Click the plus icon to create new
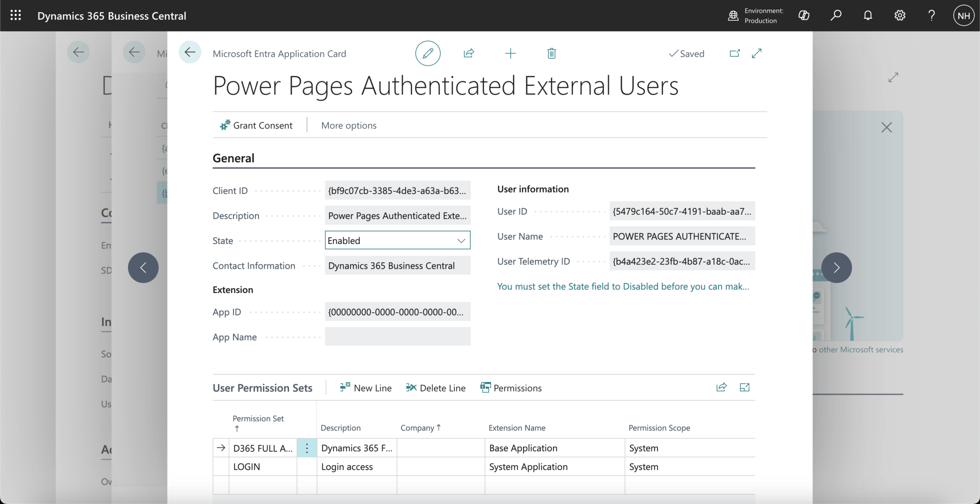This screenshot has height=504, width=980. [510, 53]
